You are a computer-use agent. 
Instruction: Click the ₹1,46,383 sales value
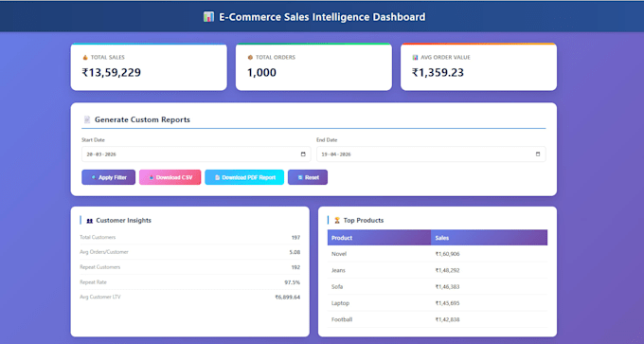447,287
